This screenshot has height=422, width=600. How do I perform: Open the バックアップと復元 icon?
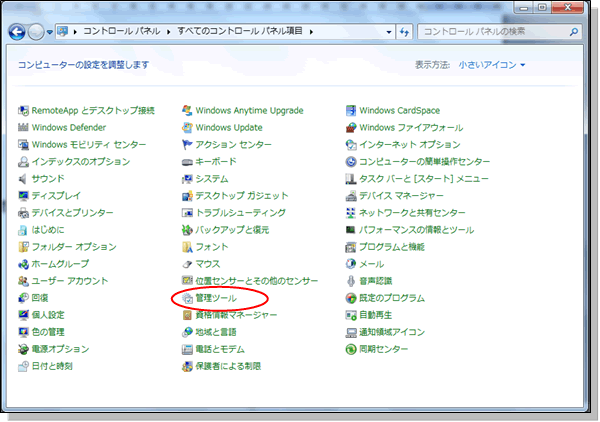[x=187, y=230]
